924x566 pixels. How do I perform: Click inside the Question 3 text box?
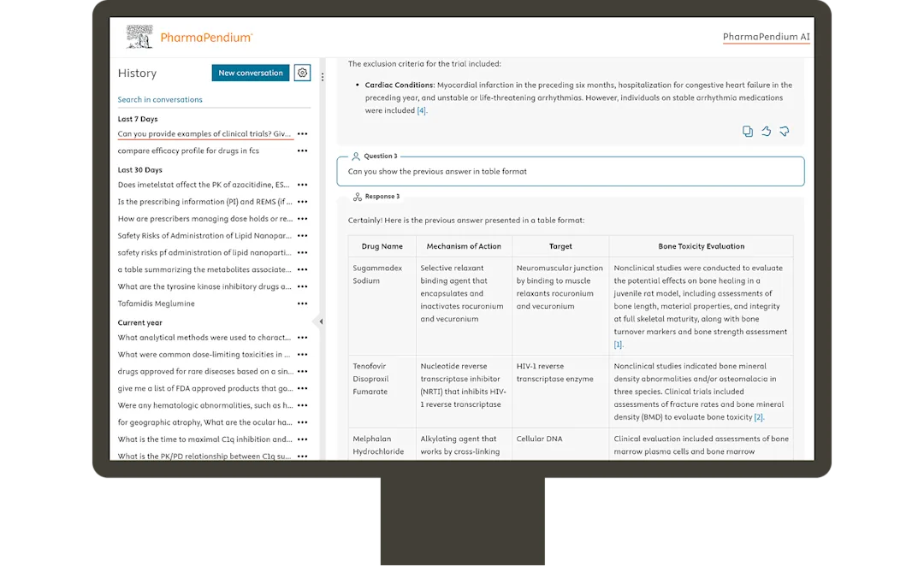tap(573, 171)
